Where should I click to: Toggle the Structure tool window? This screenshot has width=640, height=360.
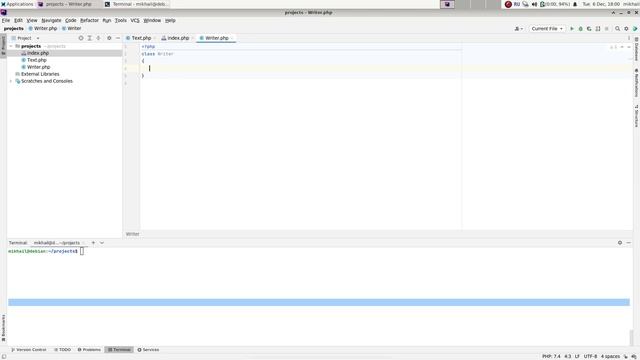636,116
